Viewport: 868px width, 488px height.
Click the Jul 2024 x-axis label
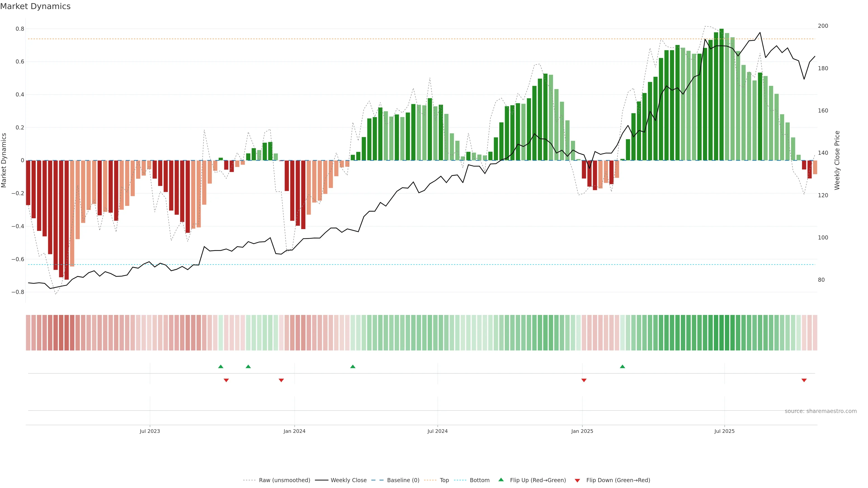(x=437, y=431)
